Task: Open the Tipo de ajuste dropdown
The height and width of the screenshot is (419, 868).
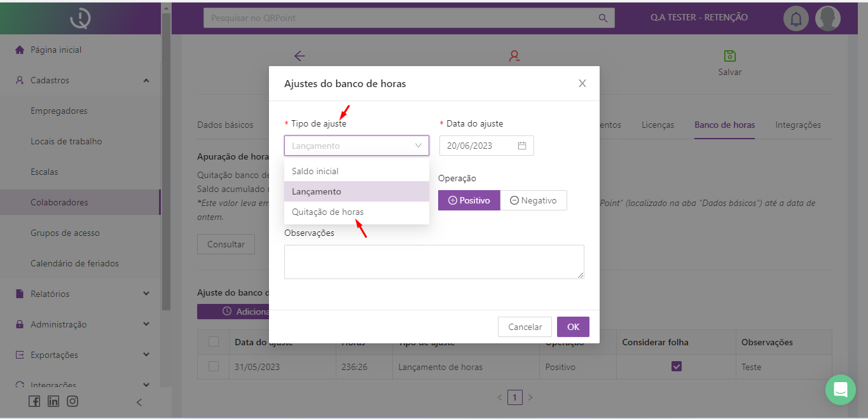Action: (x=356, y=146)
